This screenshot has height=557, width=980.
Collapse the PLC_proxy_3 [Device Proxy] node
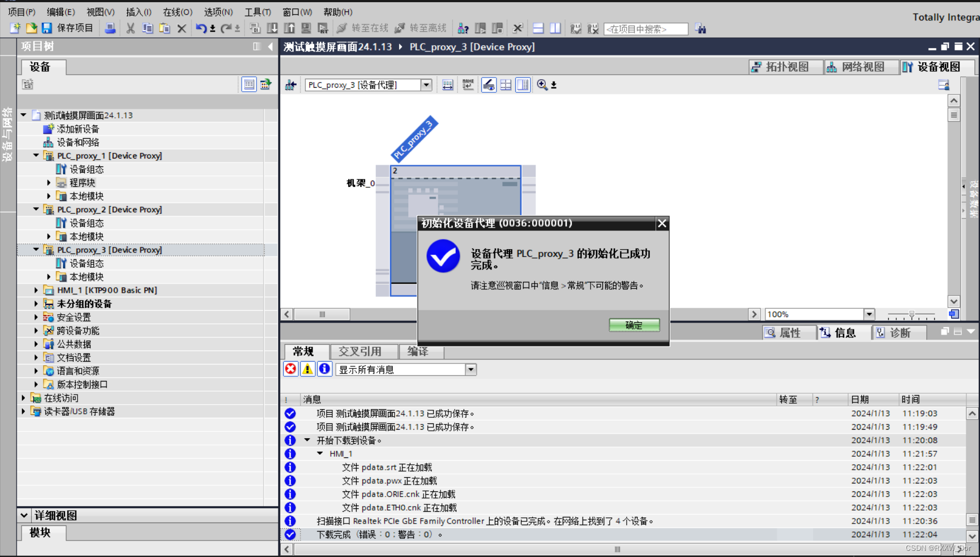pyautogui.click(x=36, y=250)
